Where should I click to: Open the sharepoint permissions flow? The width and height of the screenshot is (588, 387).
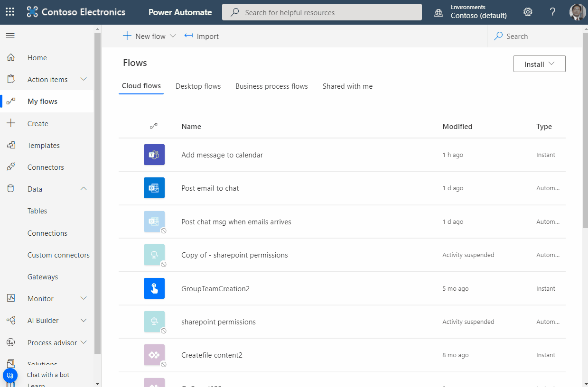tap(218, 322)
